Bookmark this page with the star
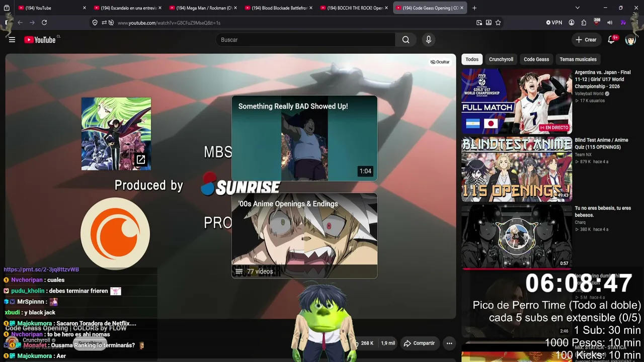 [x=498, y=23]
